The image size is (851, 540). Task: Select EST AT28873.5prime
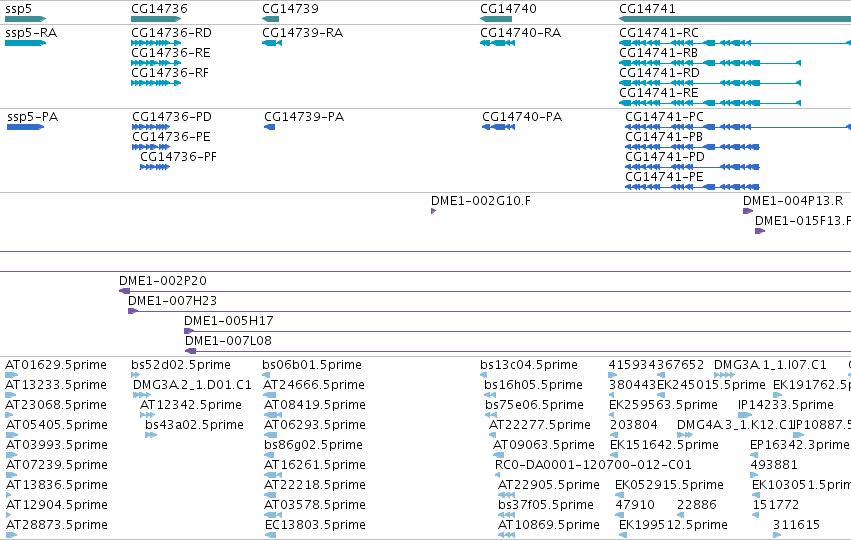pyautogui.click(x=57, y=525)
